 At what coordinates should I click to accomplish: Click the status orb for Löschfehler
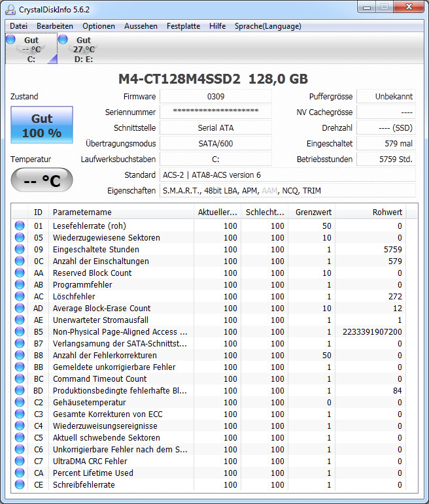click(x=20, y=296)
